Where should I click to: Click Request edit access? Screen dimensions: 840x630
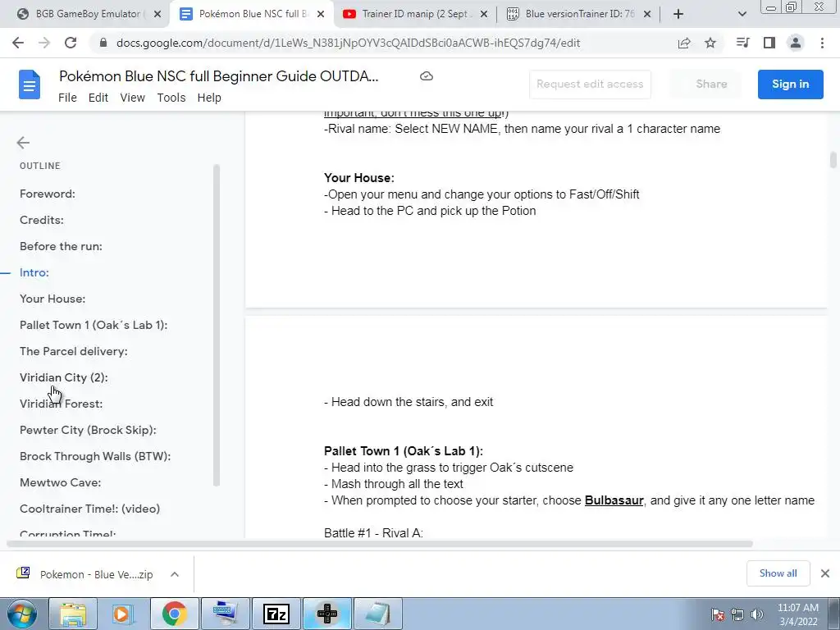[x=590, y=84]
